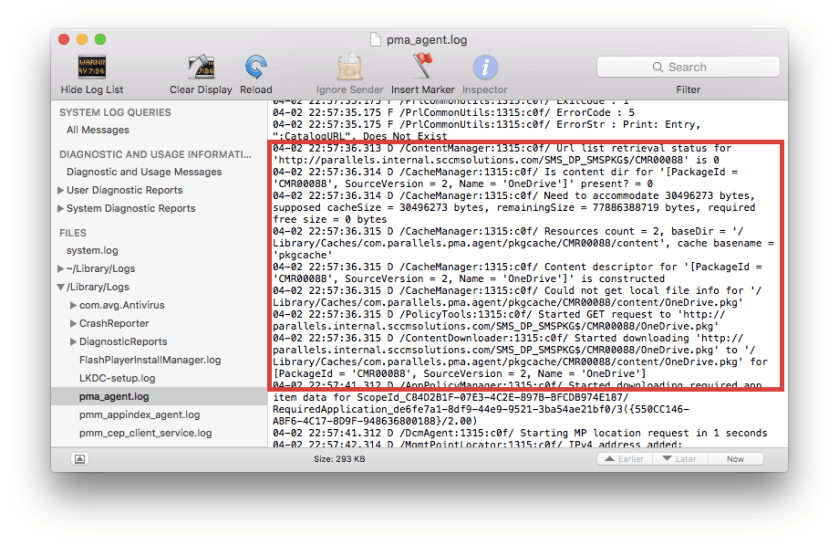Click log line 'Starting MP location request'

click(x=520, y=433)
